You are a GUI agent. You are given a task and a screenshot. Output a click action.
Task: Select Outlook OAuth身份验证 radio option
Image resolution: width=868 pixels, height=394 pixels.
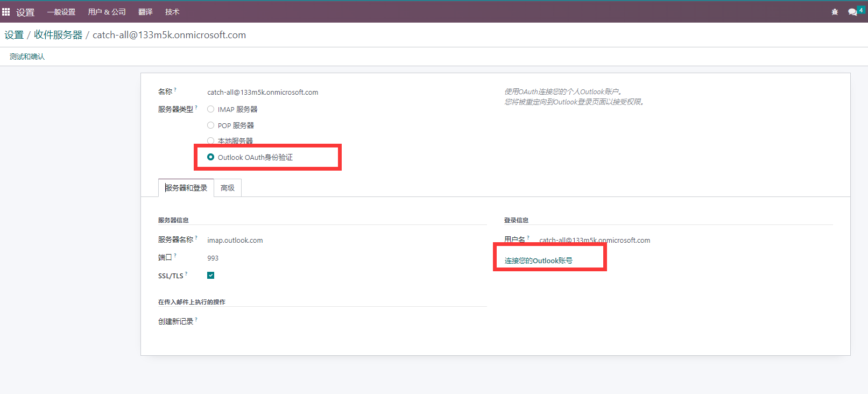click(211, 157)
